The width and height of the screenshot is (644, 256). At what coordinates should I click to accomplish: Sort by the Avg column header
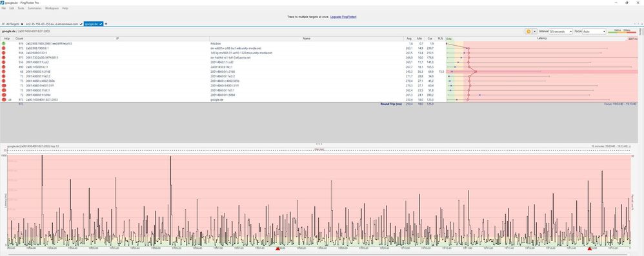coord(408,39)
